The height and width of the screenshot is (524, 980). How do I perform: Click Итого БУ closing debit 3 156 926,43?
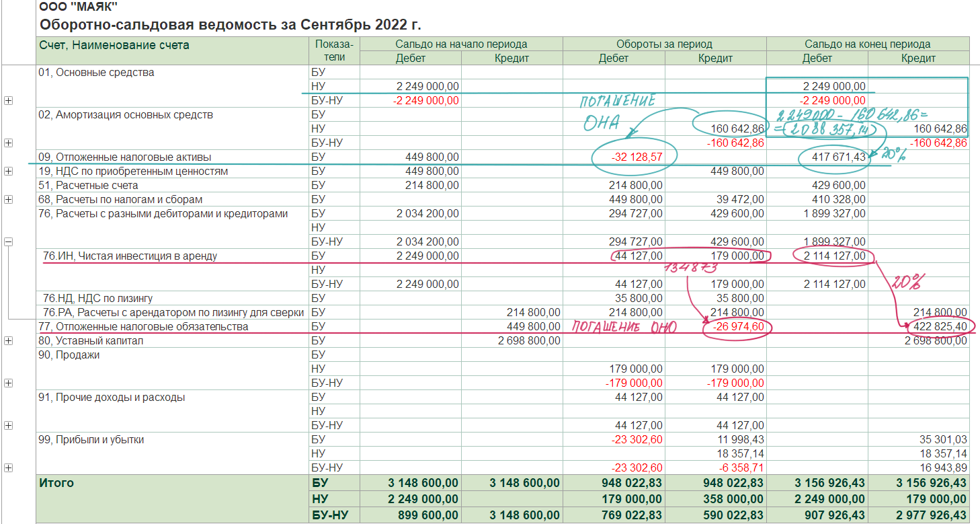pos(829,483)
